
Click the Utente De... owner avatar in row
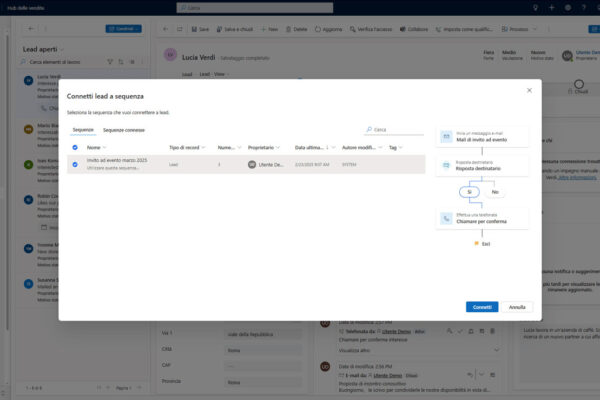click(x=252, y=165)
